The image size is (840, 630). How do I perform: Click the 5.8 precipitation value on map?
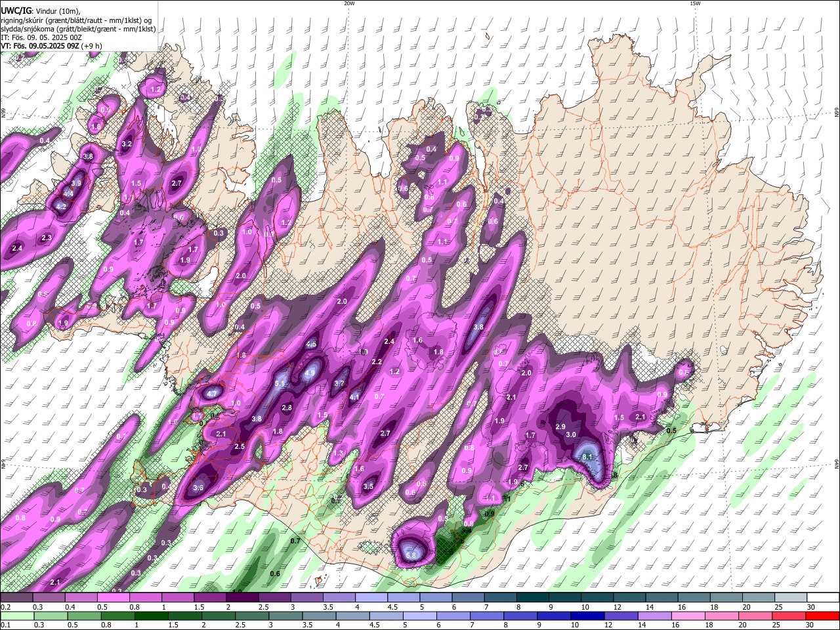411,555
